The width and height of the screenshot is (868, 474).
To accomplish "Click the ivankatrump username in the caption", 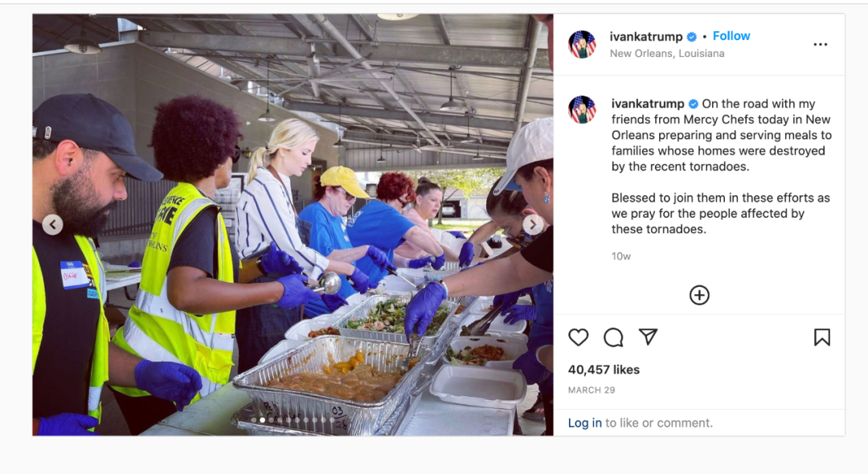I will (648, 104).
